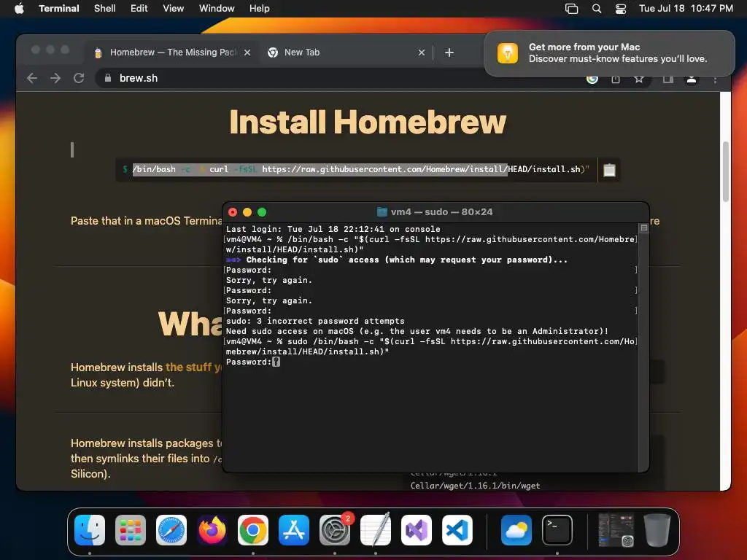
Task: Launch Safari from the dock
Action: (171, 529)
